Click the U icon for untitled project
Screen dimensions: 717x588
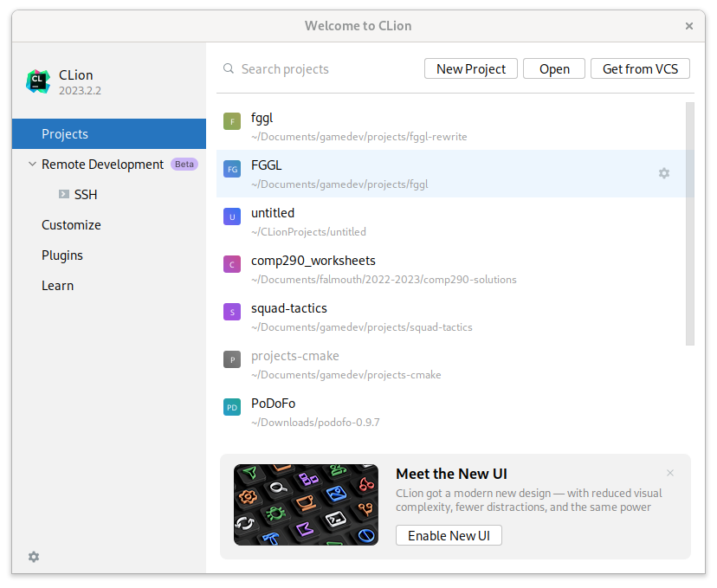(232, 216)
